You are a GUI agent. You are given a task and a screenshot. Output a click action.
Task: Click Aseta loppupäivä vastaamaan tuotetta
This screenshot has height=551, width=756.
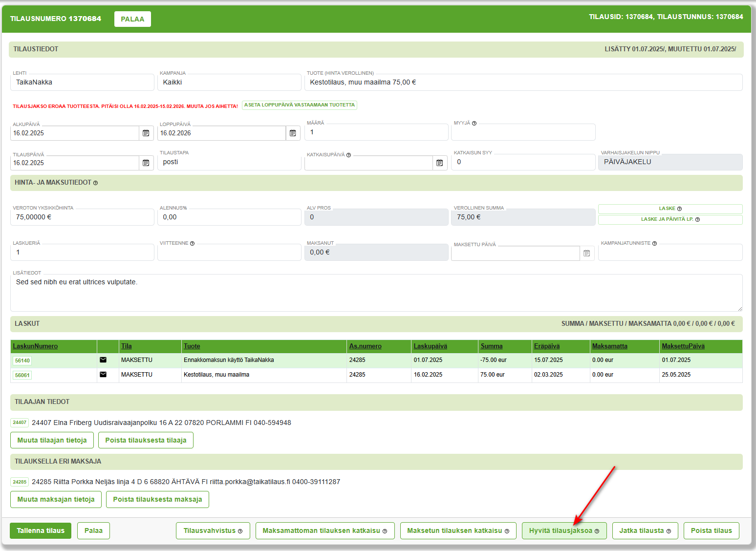(x=300, y=105)
